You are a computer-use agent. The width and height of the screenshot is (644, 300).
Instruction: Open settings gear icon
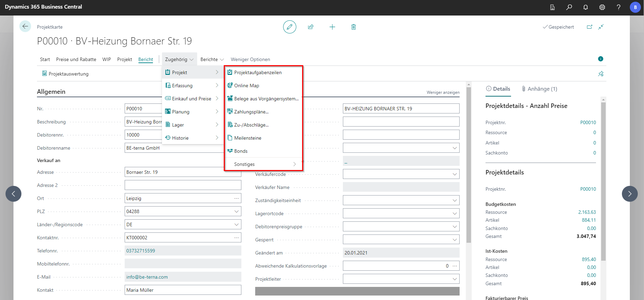(x=602, y=7)
